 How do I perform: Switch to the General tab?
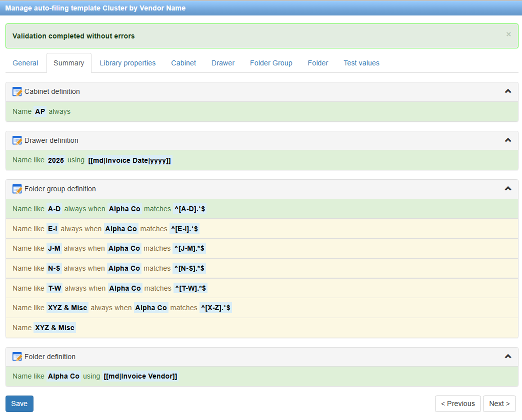(x=25, y=63)
